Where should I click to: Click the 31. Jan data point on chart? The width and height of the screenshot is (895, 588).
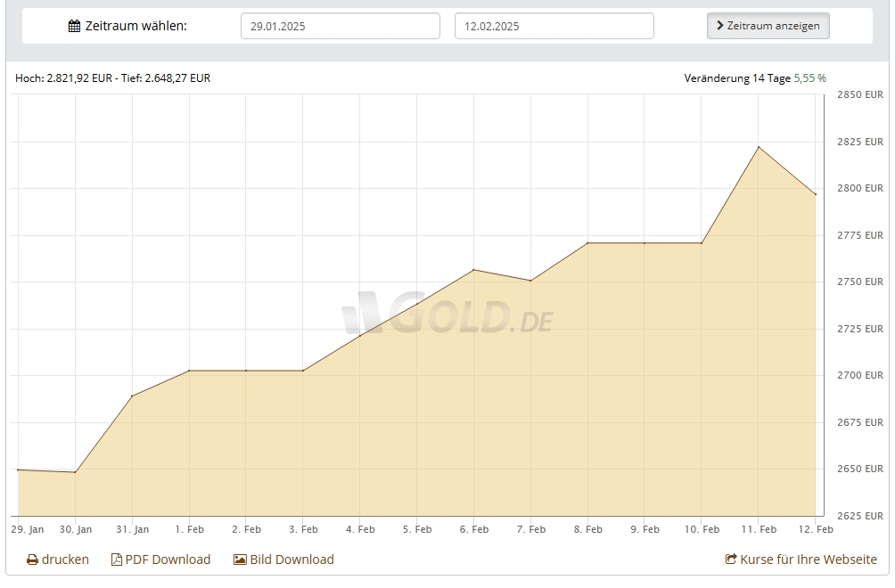(133, 396)
